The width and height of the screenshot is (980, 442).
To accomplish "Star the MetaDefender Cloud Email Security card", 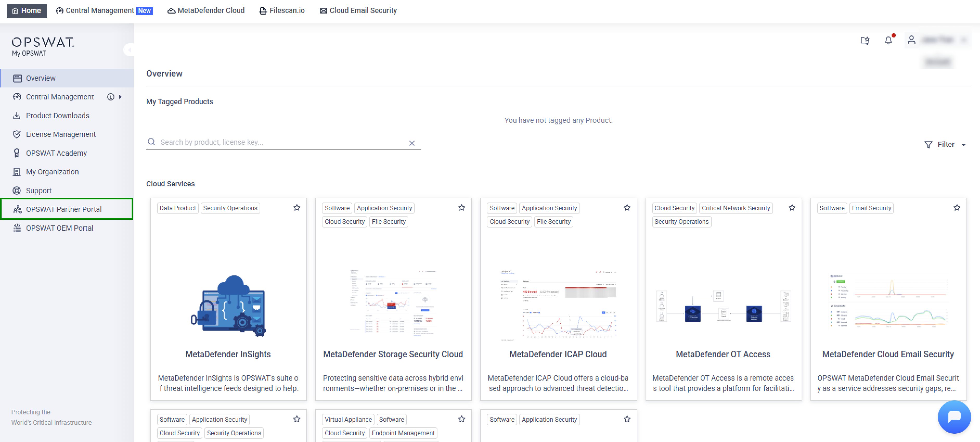I will pyautogui.click(x=956, y=208).
